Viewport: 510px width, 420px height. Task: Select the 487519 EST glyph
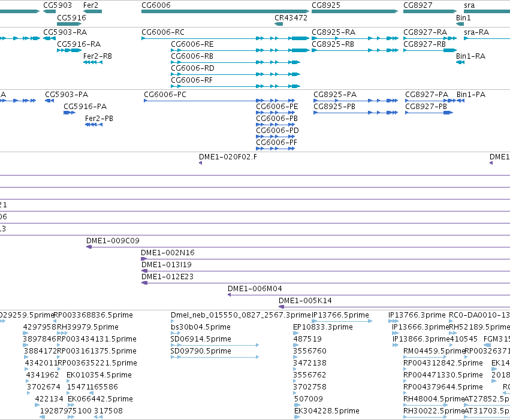point(295,345)
